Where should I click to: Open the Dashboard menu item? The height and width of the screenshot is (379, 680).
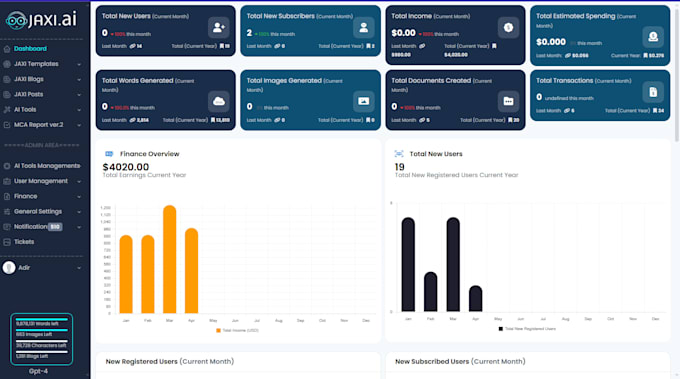click(30, 49)
